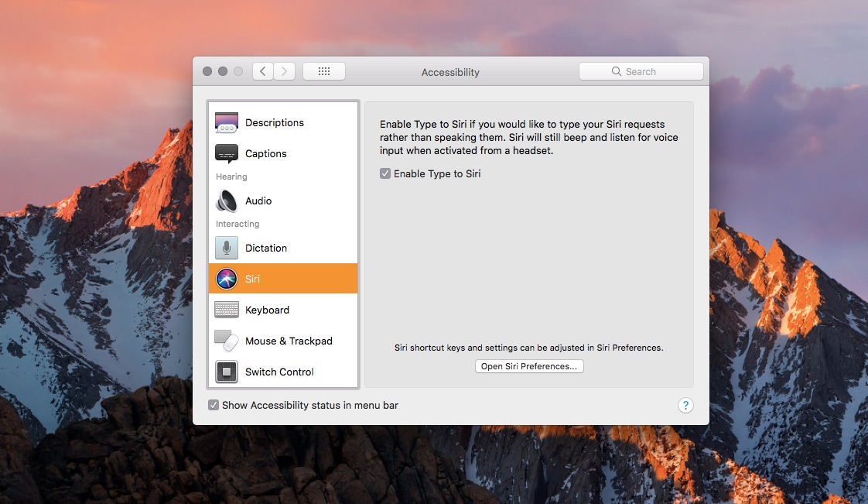This screenshot has height=504, width=868.
Task: Uncheck Show Accessibility status in menu bar
Action: 213,406
